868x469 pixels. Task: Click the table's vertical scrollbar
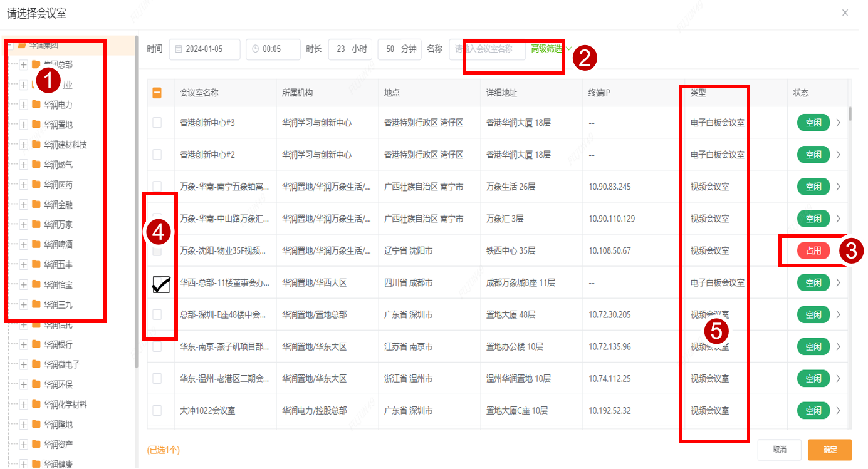(x=850, y=113)
